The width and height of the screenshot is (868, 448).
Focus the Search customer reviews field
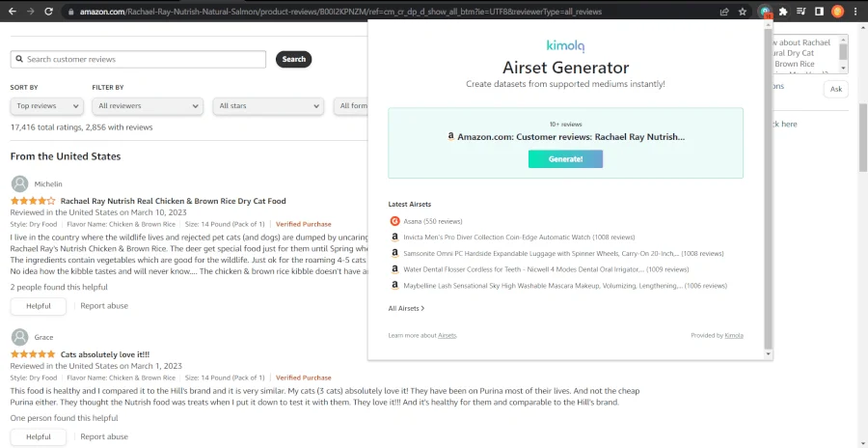click(138, 59)
